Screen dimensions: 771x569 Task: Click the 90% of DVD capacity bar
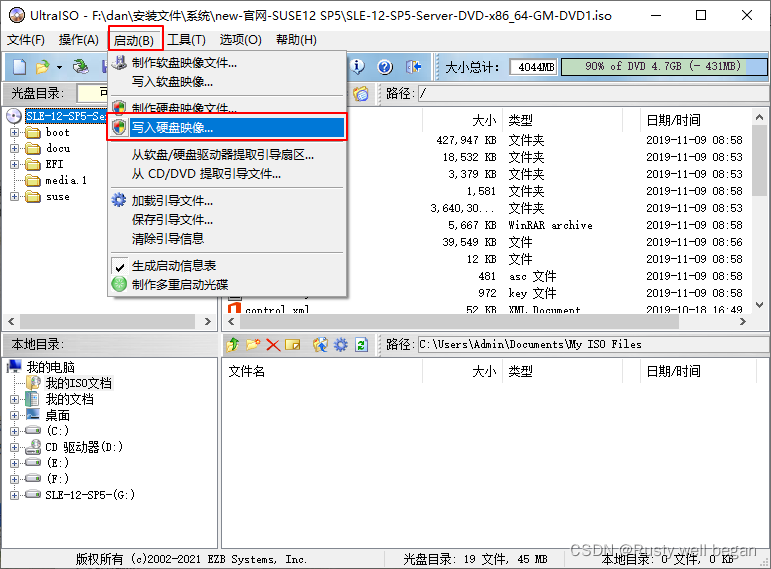tap(663, 66)
